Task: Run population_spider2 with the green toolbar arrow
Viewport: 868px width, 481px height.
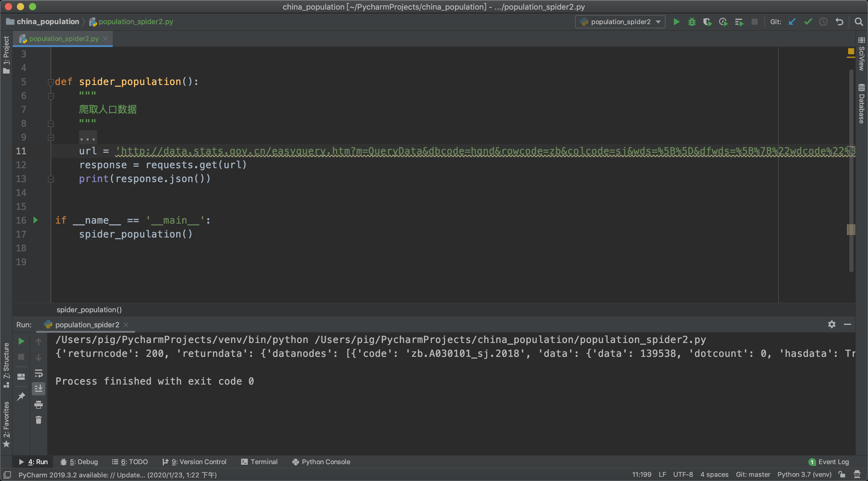Action: pos(676,22)
